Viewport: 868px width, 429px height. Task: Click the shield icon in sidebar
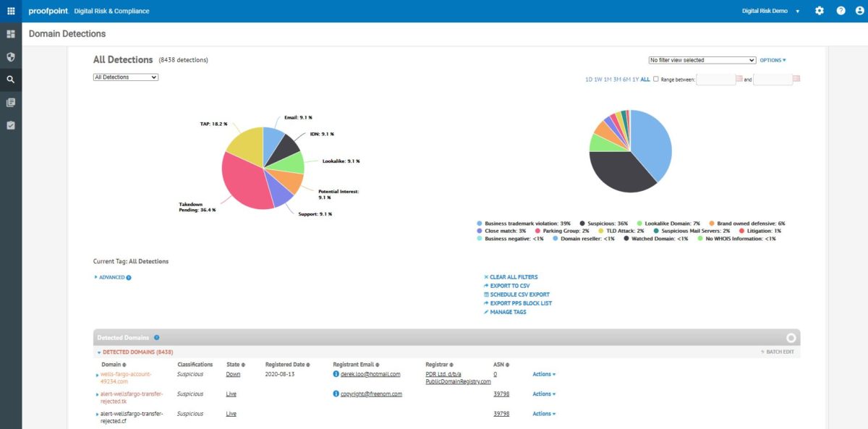(x=11, y=56)
